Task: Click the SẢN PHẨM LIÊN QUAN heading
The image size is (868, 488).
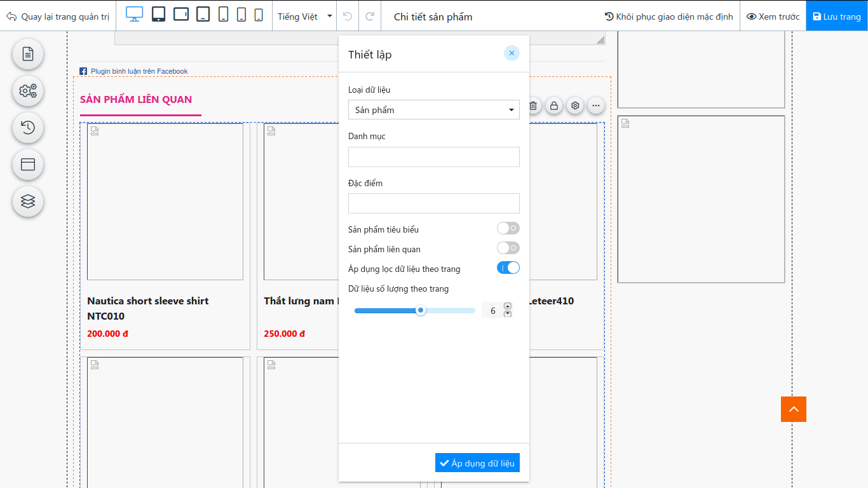Action: pos(136,99)
